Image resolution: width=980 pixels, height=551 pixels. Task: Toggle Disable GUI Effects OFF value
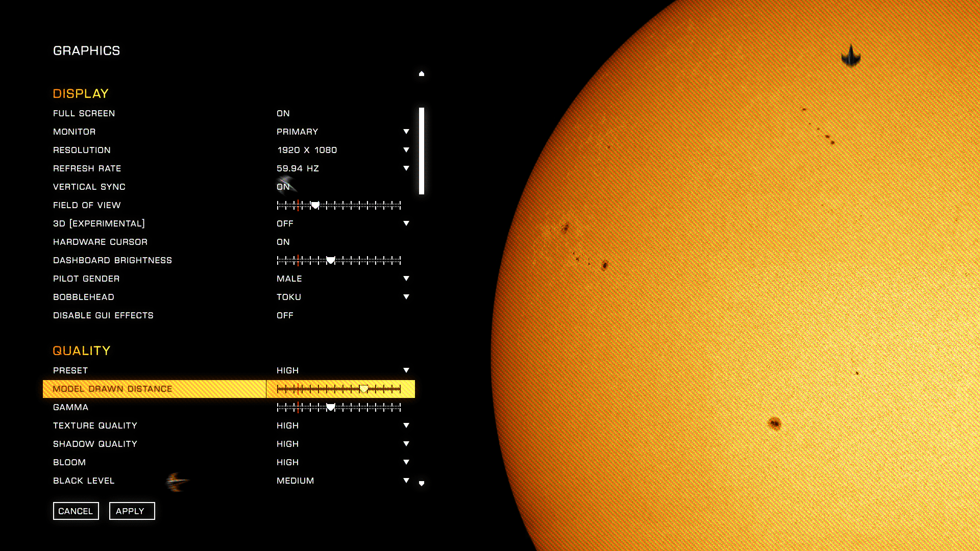click(285, 315)
